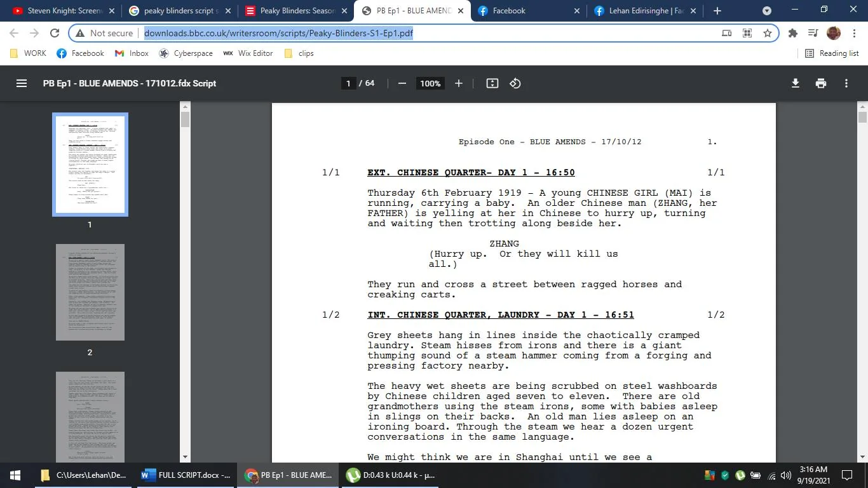Open the tab search dropdown arrow

coord(767,11)
